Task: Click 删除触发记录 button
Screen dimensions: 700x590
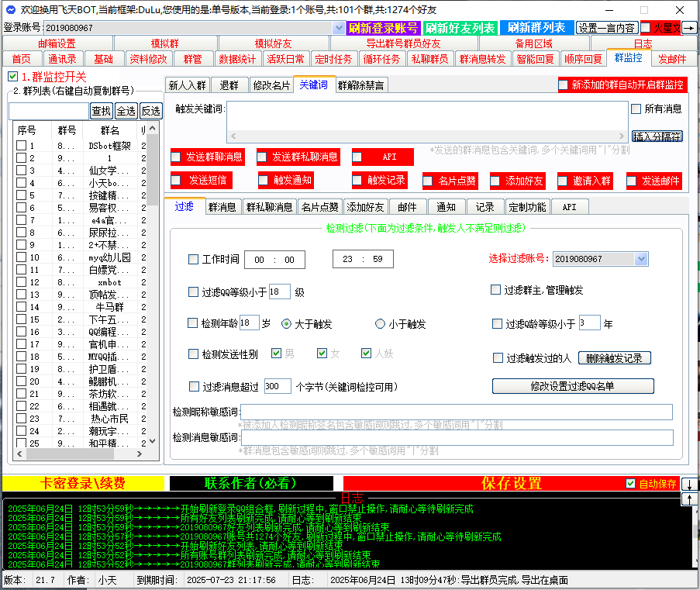Action: tap(614, 358)
